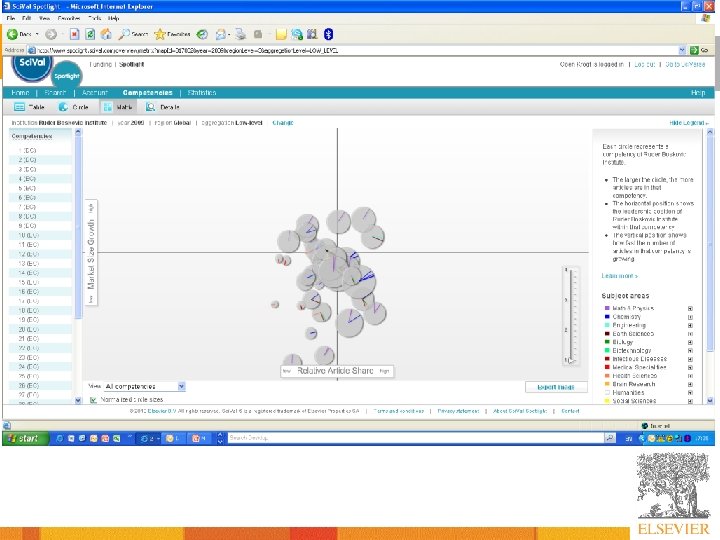Toggle Chemistry subject area box
The height and width of the screenshot is (540, 720).
point(690,317)
